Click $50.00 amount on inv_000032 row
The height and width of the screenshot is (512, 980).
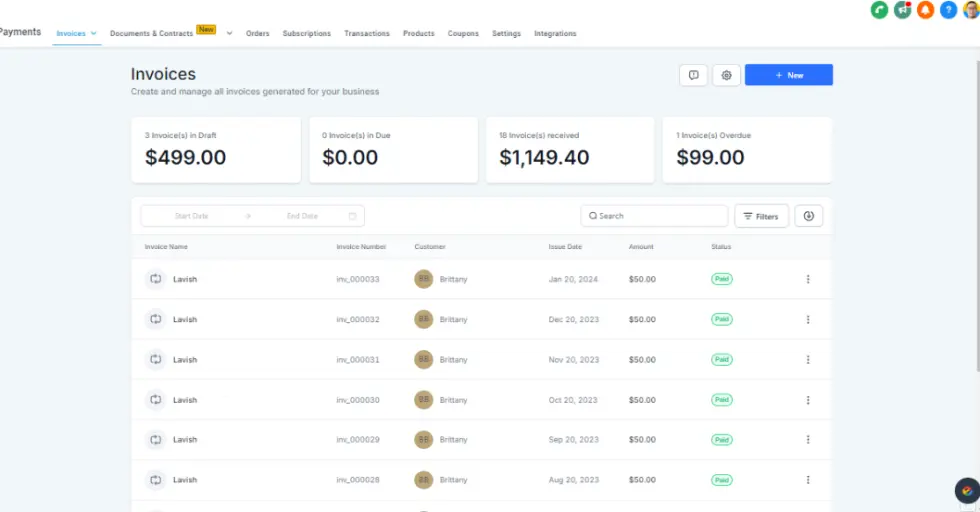pyautogui.click(x=642, y=319)
